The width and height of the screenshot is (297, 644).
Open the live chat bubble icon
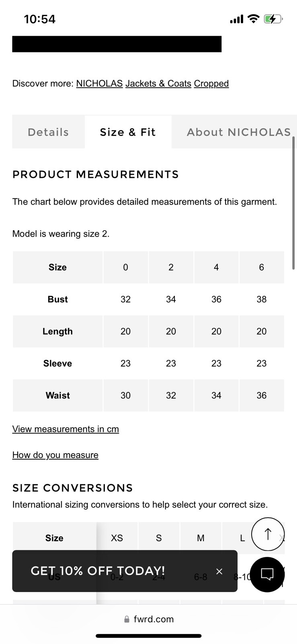(267, 574)
